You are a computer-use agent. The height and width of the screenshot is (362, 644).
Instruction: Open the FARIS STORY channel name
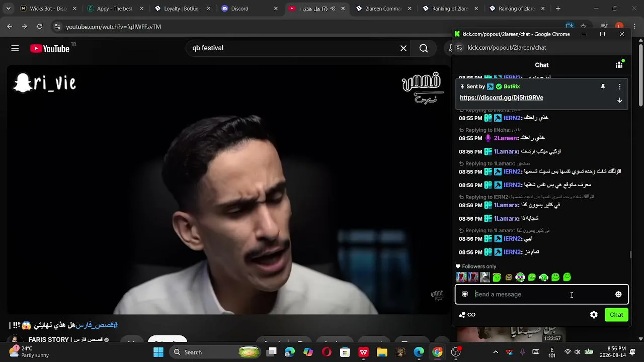pos(66,339)
